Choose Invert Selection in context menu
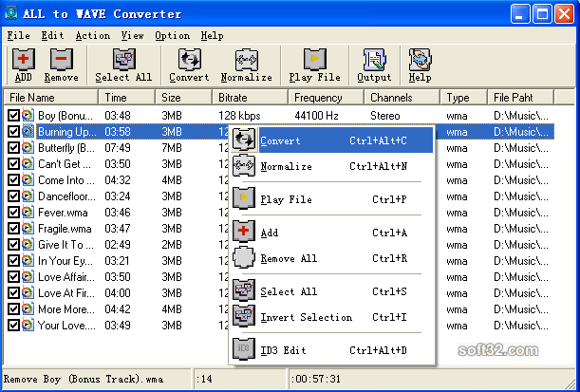 [332, 317]
